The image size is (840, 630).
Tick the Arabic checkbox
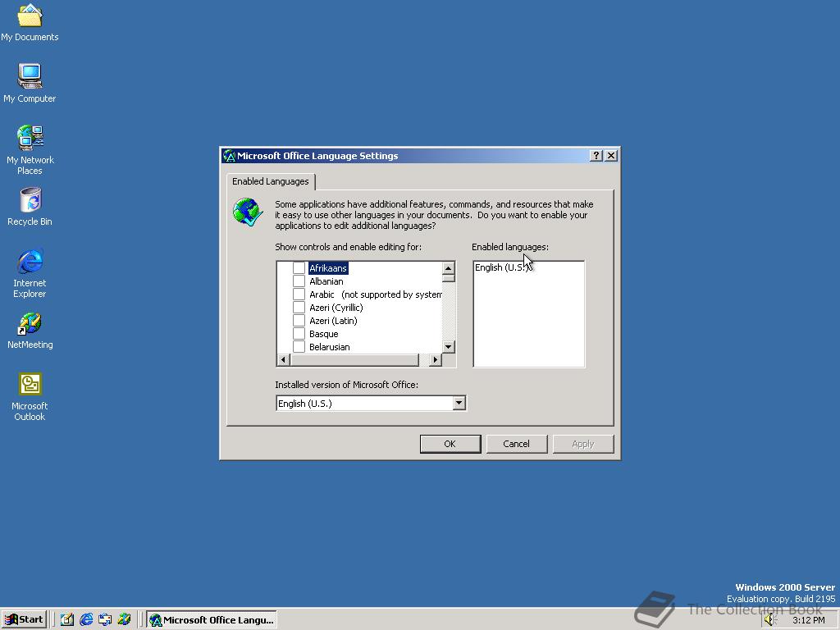(299, 294)
